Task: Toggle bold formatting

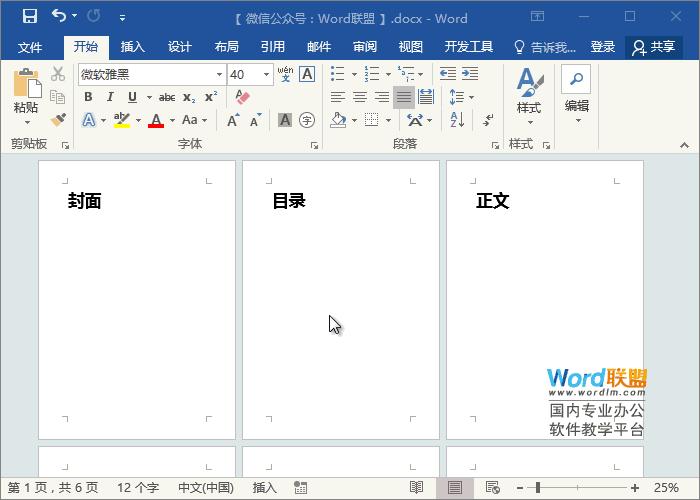Action: (x=88, y=97)
